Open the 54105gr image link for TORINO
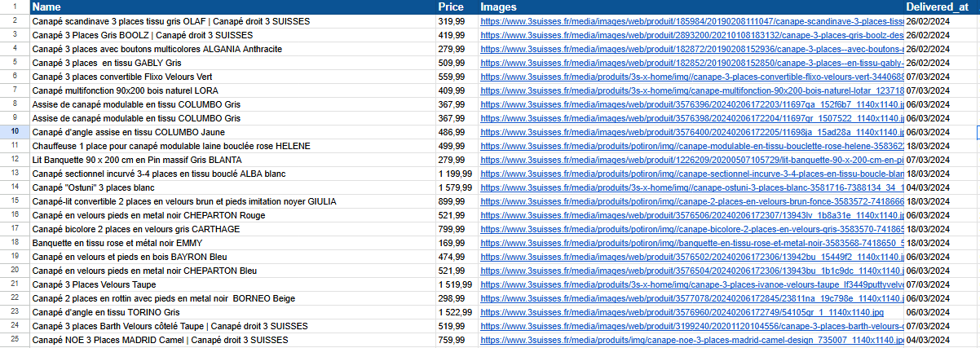 point(681,312)
